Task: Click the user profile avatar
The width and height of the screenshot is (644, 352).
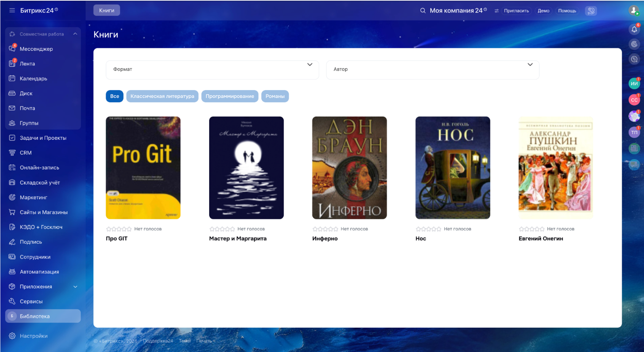Action: click(x=634, y=10)
